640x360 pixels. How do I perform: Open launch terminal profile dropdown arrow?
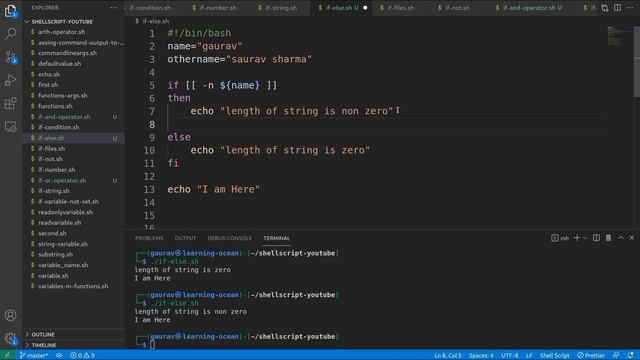[585, 238]
